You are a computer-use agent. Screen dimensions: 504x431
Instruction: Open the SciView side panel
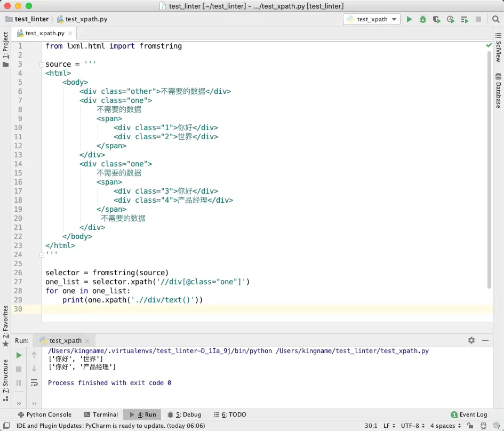[x=498, y=47]
